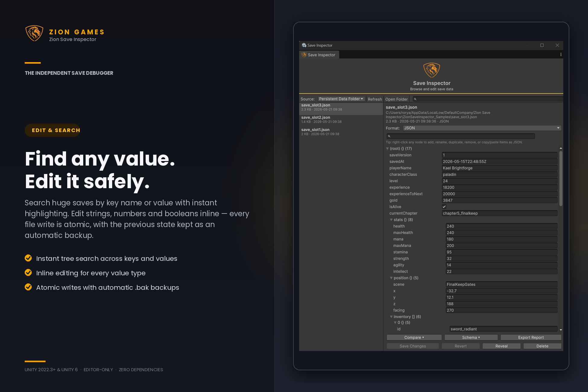Screen dimensions: 588x392
Task: Collapse the (root) node
Action: point(387,149)
